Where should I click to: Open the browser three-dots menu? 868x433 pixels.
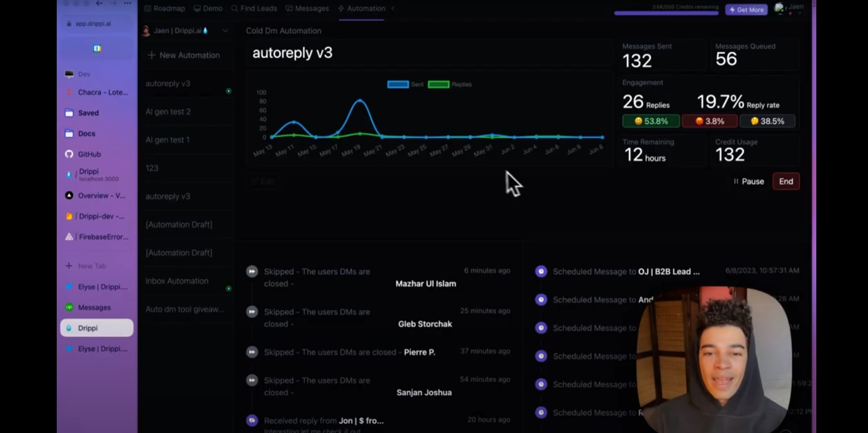(x=128, y=3)
